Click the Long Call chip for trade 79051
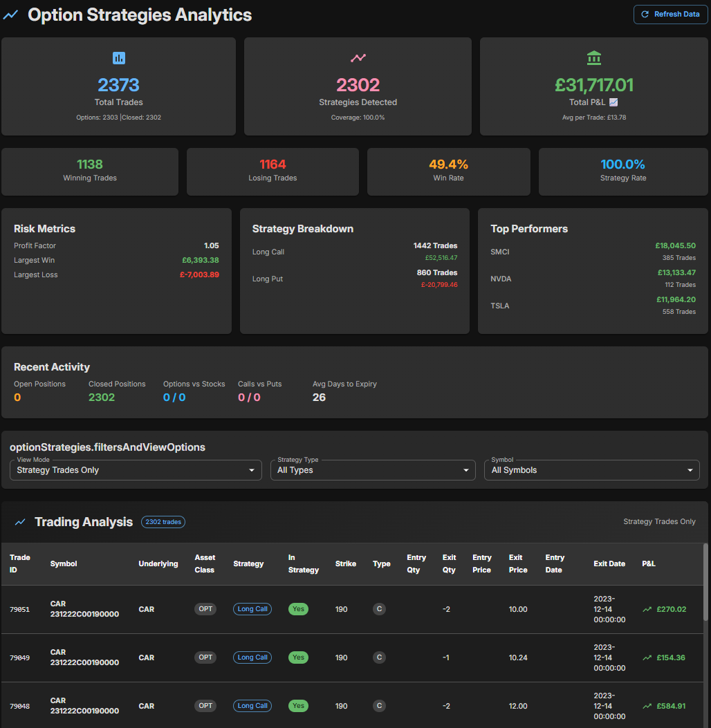The image size is (711, 728). [252, 609]
